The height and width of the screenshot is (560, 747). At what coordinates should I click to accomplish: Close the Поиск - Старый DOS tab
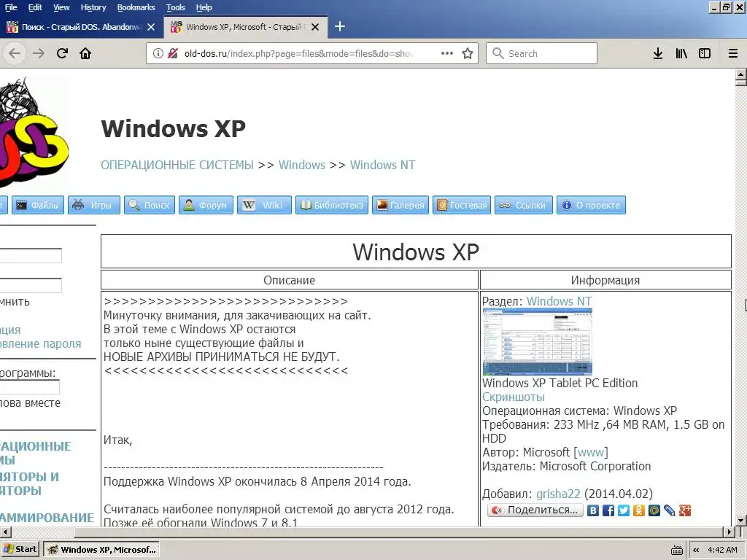tap(151, 27)
